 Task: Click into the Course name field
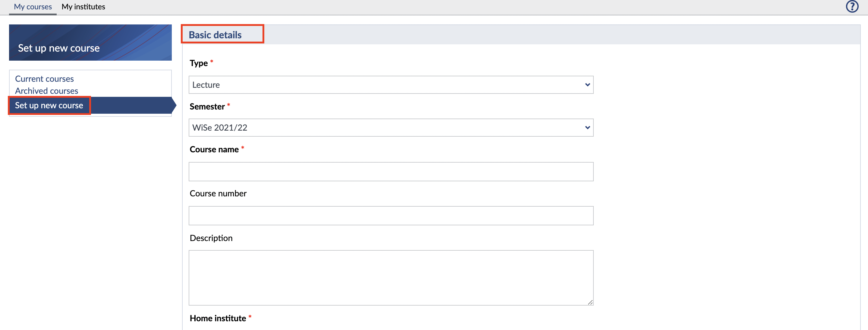391,172
